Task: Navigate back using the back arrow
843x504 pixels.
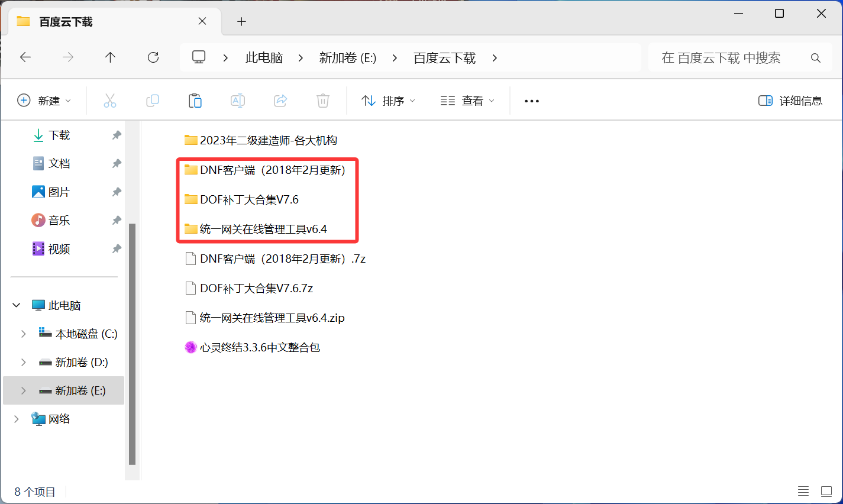Action: [25, 57]
